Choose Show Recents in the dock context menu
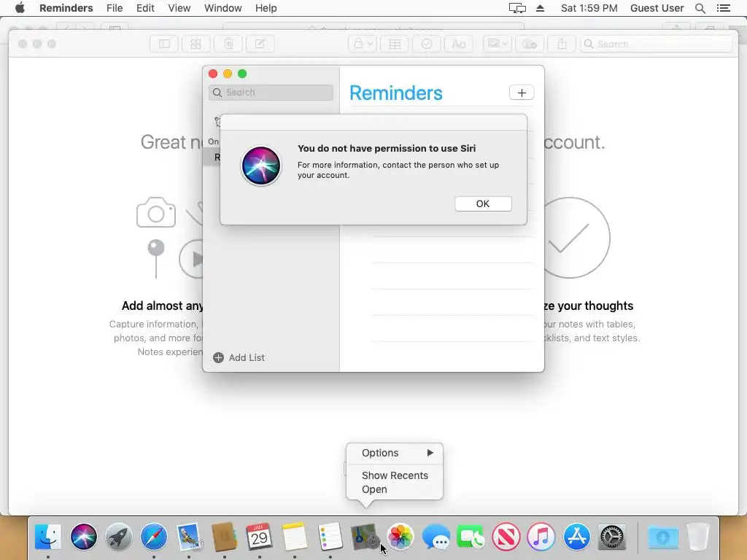This screenshot has height=560, width=747. pos(395,475)
